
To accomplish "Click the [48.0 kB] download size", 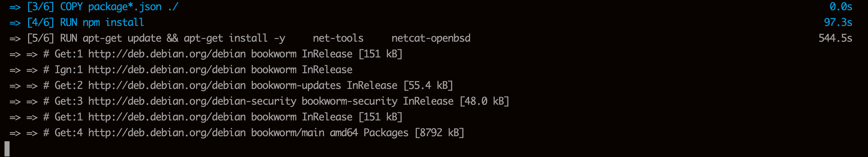I will (x=484, y=101).
